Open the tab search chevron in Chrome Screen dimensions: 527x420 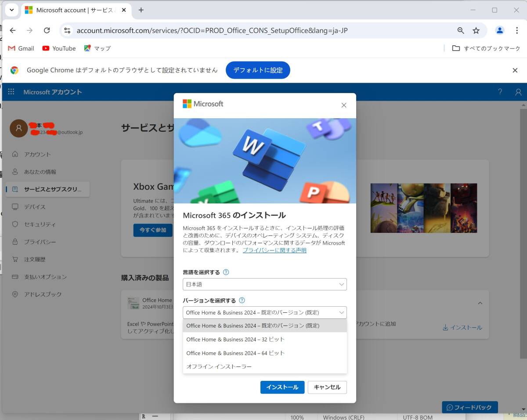tap(12, 10)
